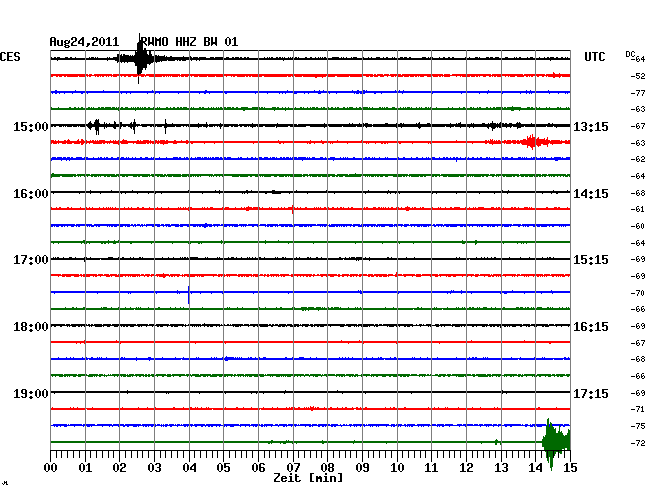The height and width of the screenshot is (494, 650).
Task: Click the 18:00 local time label
Action: pos(31,327)
